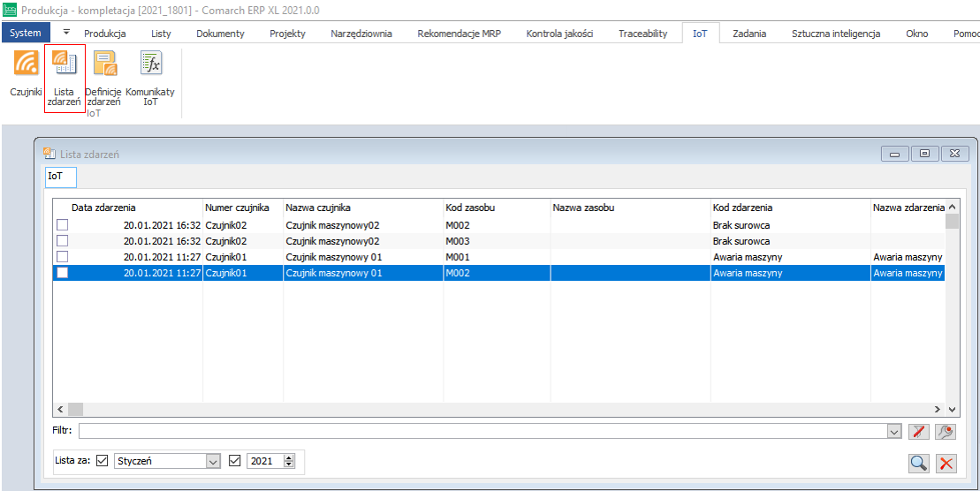Open Komunikaty IoT formula icon
The image size is (980, 491).
150,63
